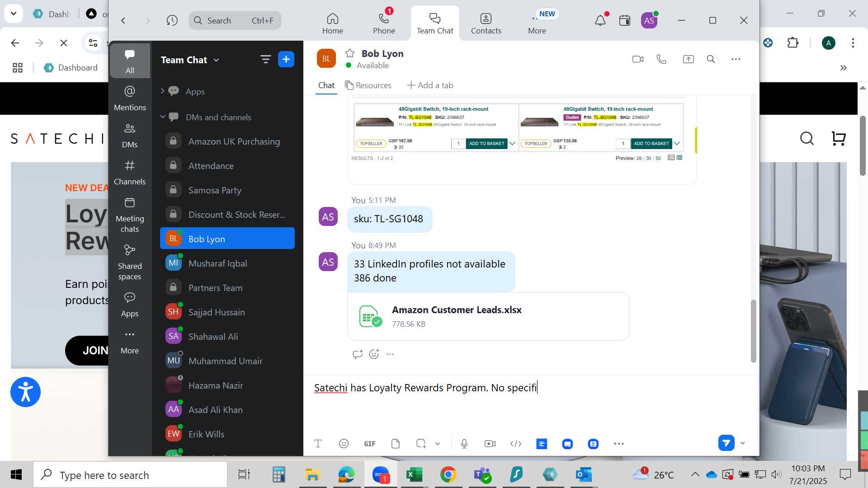Star the Bob Lyon conversation
This screenshot has height=488, width=868.
click(349, 53)
